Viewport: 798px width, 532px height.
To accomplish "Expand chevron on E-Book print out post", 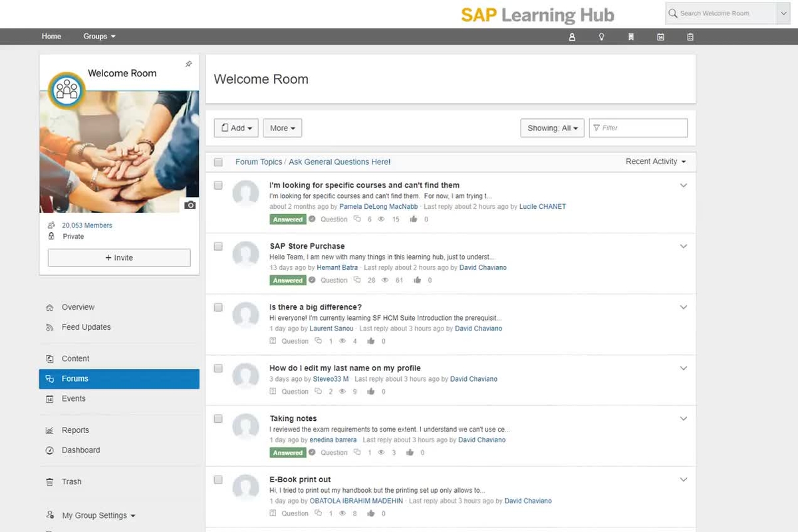I will (683, 479).
